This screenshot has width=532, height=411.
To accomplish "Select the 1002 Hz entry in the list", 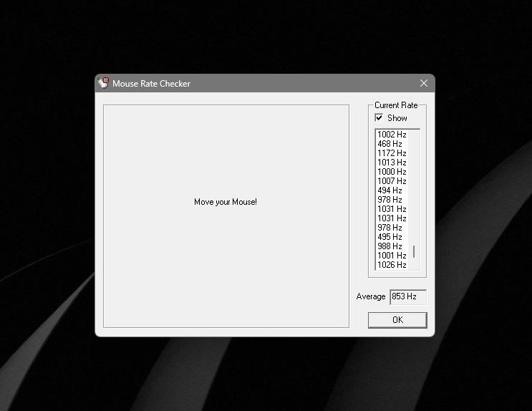I will pos(392,135).
